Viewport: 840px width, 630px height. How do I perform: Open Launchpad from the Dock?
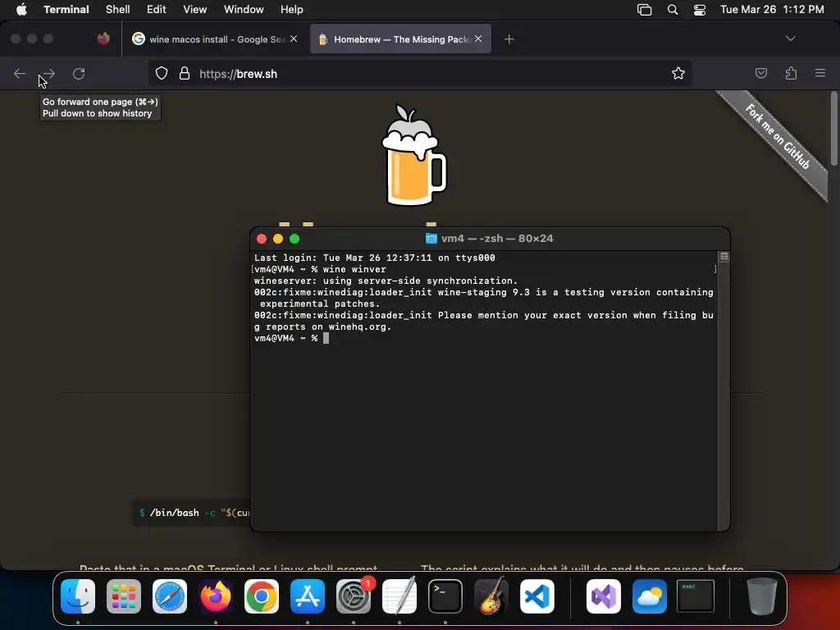pos(124,596)
